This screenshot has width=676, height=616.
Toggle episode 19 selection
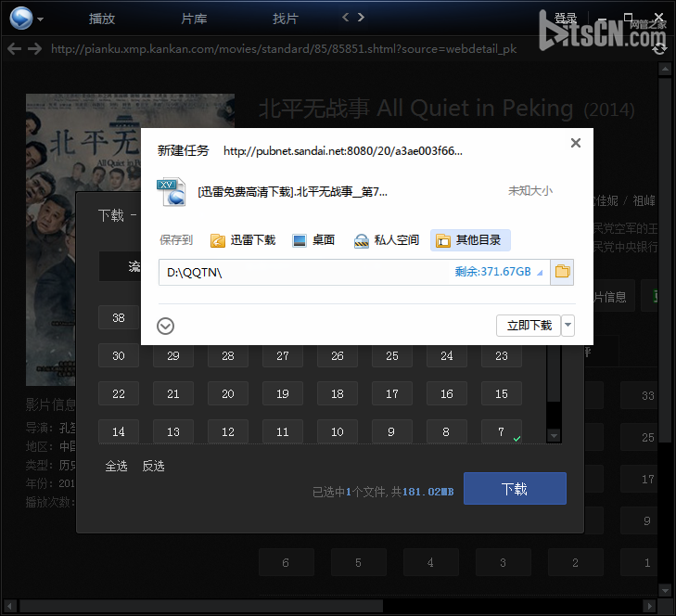click(283, 394)
